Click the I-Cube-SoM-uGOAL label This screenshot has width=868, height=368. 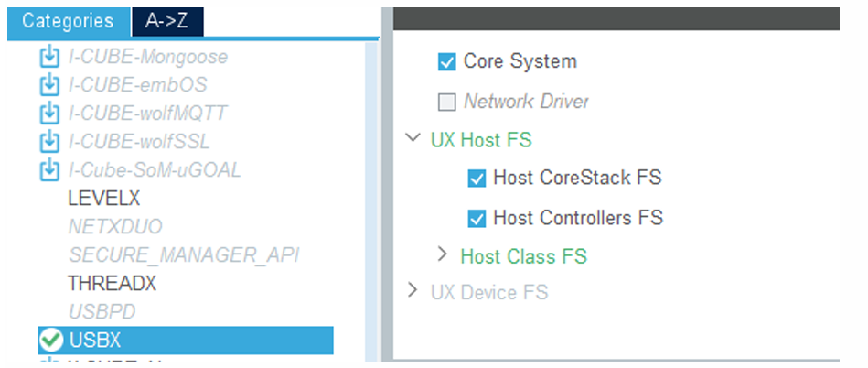pyautogui.click(x=155, y=170)
